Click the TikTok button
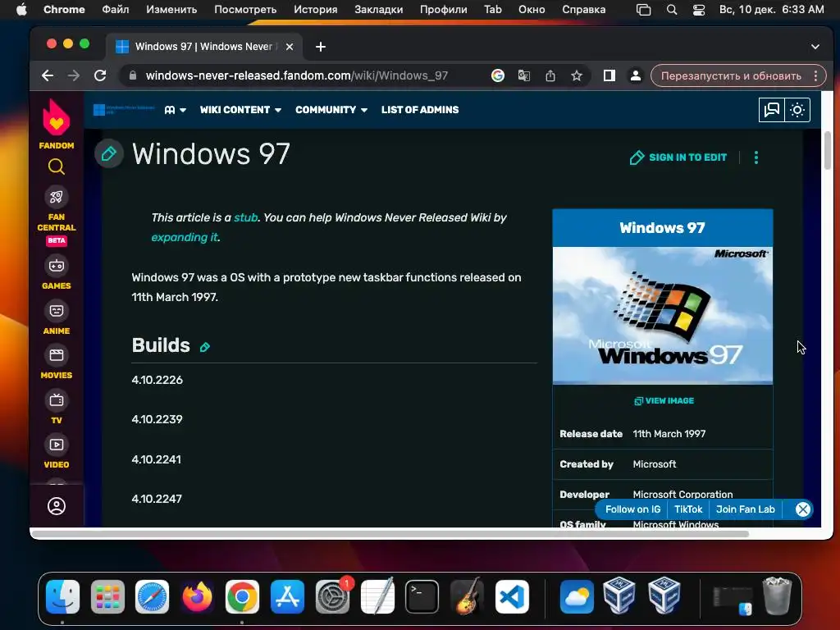Viewport: 840px width, 630px height. (688, 509)
